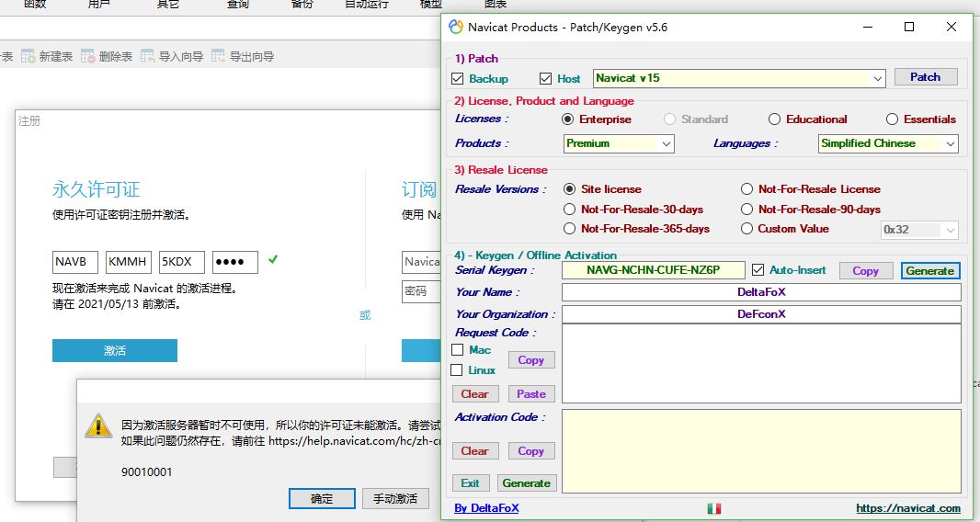This screenshot has height=522, width=980.
Task: Select the Custom Value radio option
Action: 746,229
